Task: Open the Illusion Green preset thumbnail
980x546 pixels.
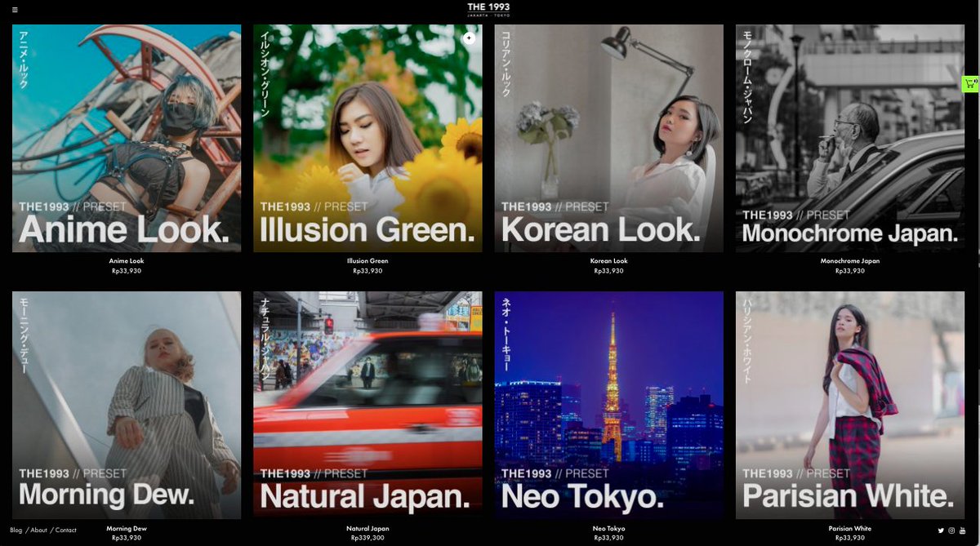Action: 367,138
